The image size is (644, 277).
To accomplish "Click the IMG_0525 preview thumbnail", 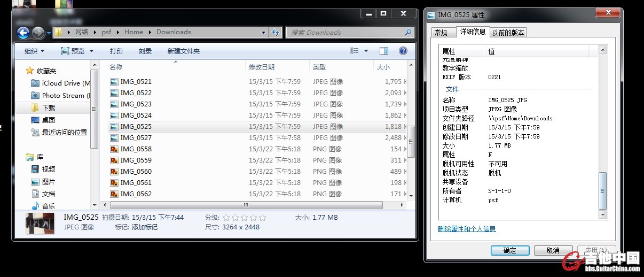I will (41, 223).
